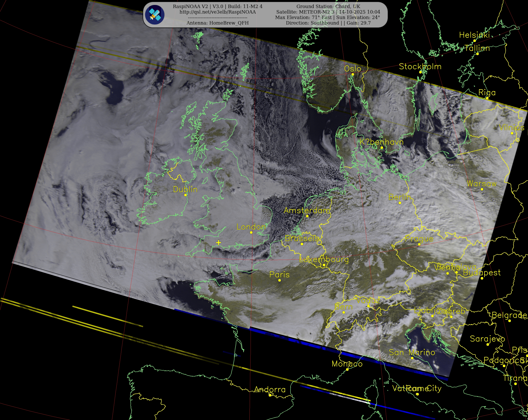Click the Andorra map label
The height and width of the screenshot is (420, 528).
270,389
